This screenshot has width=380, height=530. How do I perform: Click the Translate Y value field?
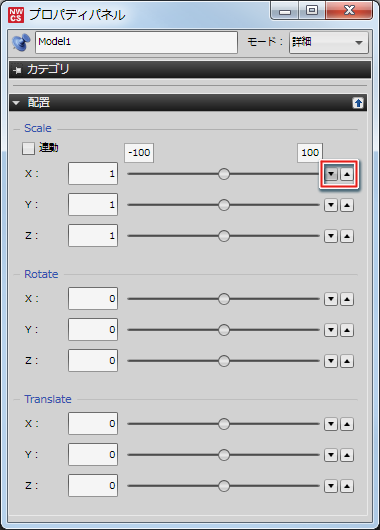point(93,454)
